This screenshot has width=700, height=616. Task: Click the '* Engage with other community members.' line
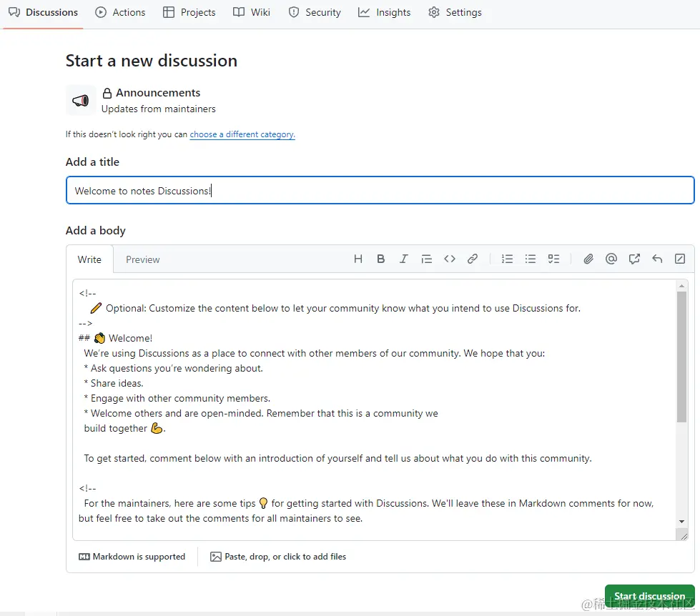177,398
